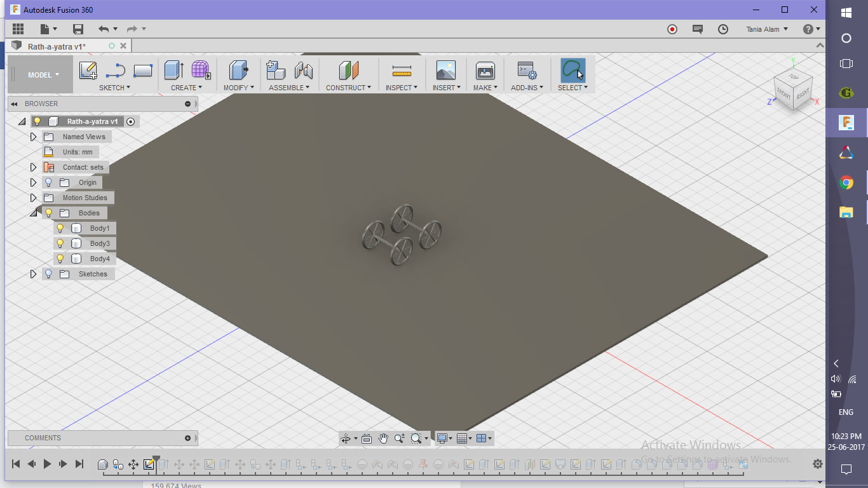Click the Scripts and Add-Ins icon
The width and height of the screenshot is (868, 488).
(527, 70)
